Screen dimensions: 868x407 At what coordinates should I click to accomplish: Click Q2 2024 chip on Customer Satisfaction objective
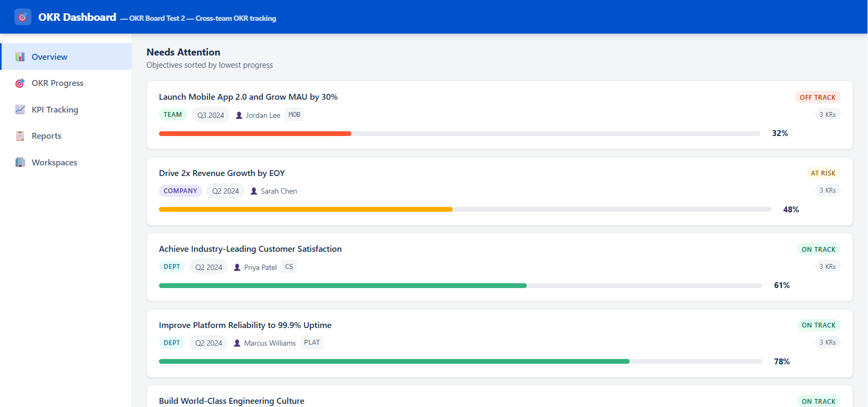[x=208, y=267]
